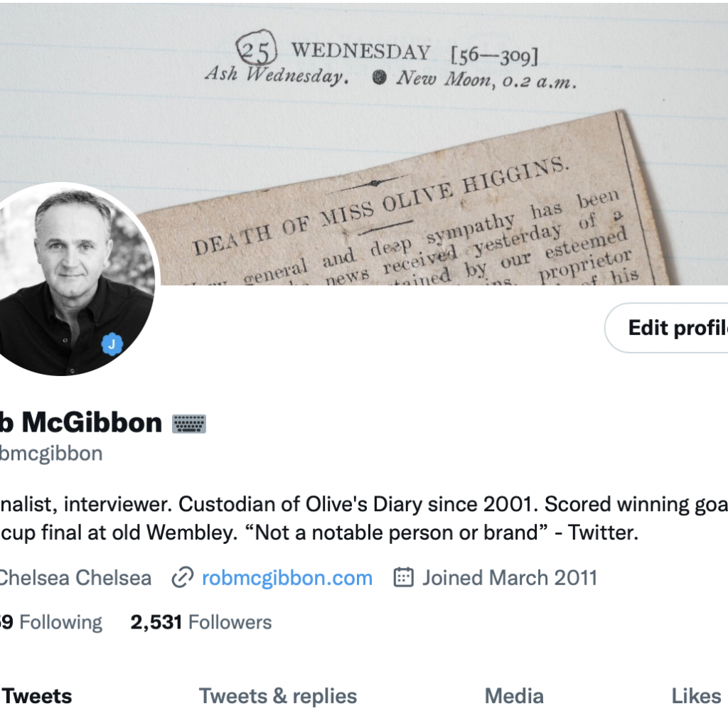728x728 pixels.
Task: Click the circled 25 on the diary page
Action: [x=256, y=48]
